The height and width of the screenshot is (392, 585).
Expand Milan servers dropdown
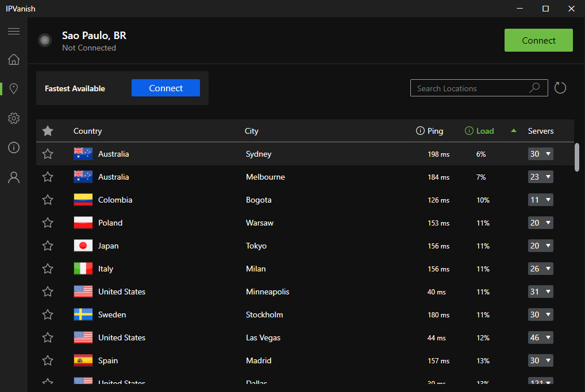541,269
